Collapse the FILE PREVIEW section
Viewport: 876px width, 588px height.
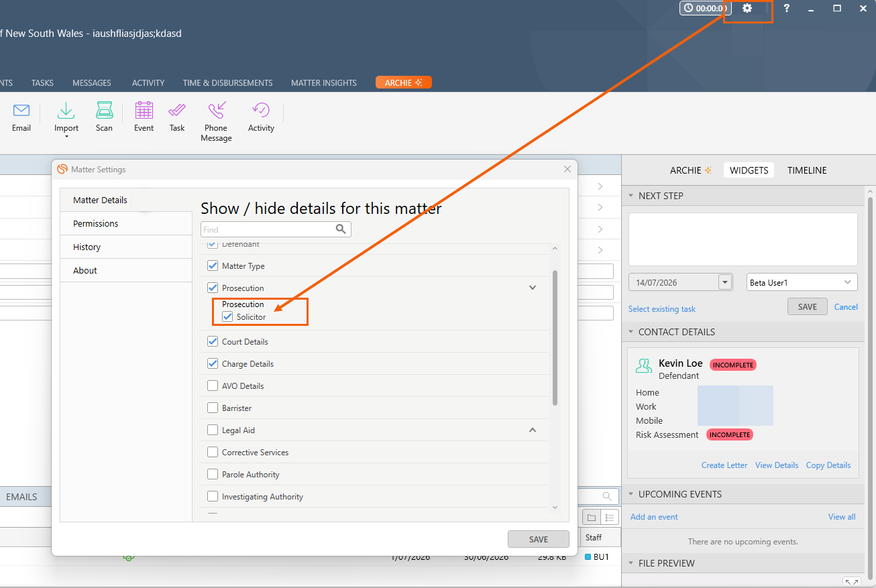point(631,563)
